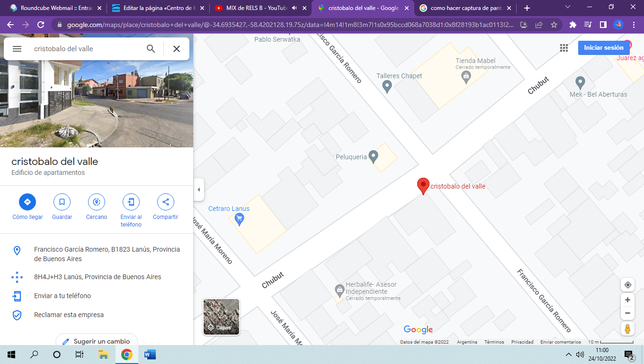
Task: Click Enviar comentarios at map bottom
Action: [561, 342]
